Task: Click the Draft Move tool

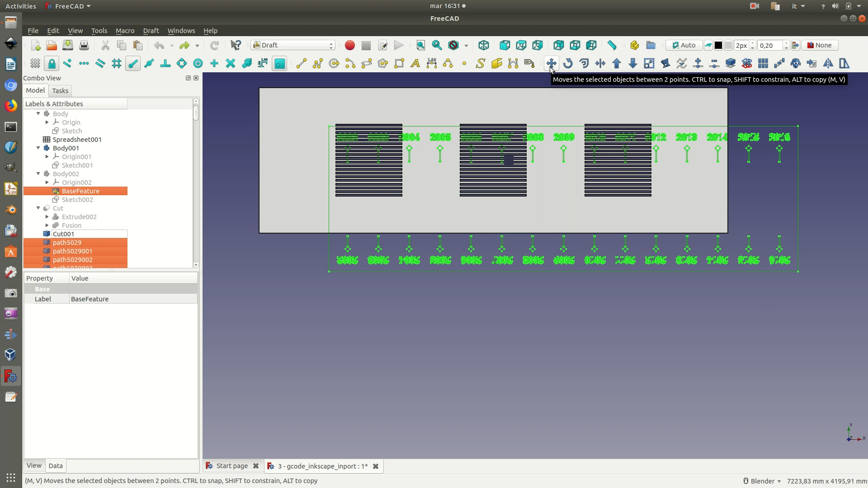Action: point(551,64)
